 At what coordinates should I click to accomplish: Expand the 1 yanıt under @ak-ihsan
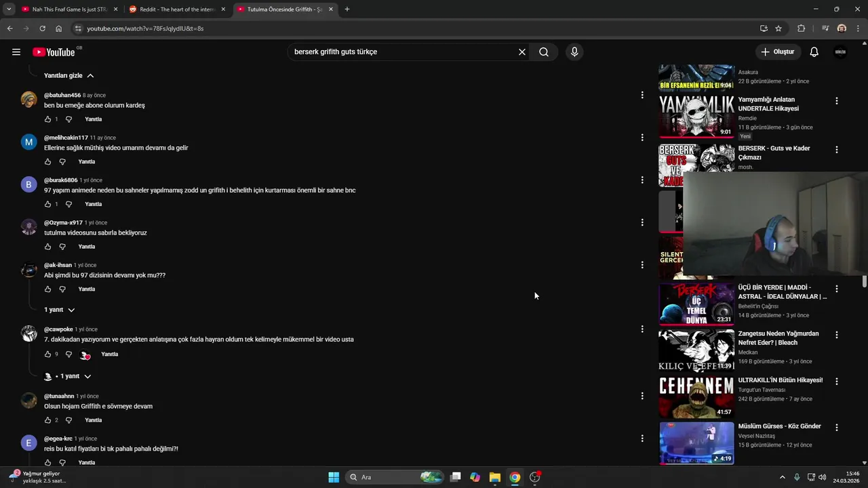coord(60,310)
